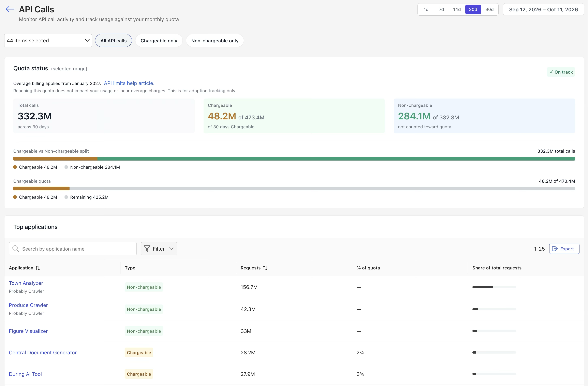Click the 3% quota cell
Viewport: 588px width, 386px height.
coord(360,374)
